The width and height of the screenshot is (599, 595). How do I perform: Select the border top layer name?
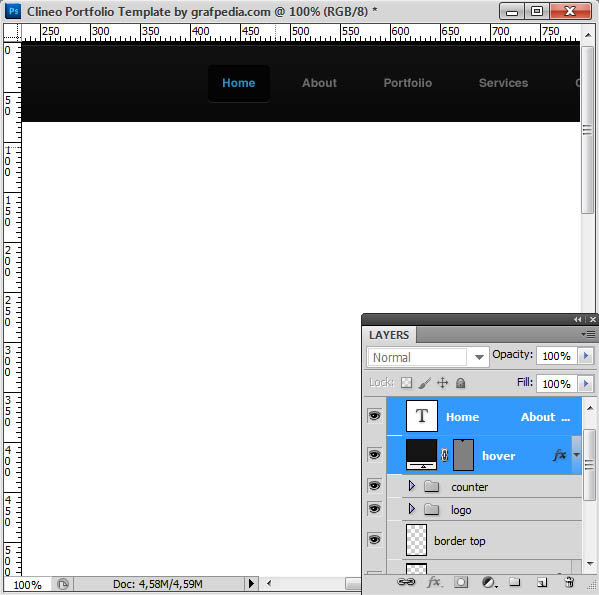click(x=460, y=541)
